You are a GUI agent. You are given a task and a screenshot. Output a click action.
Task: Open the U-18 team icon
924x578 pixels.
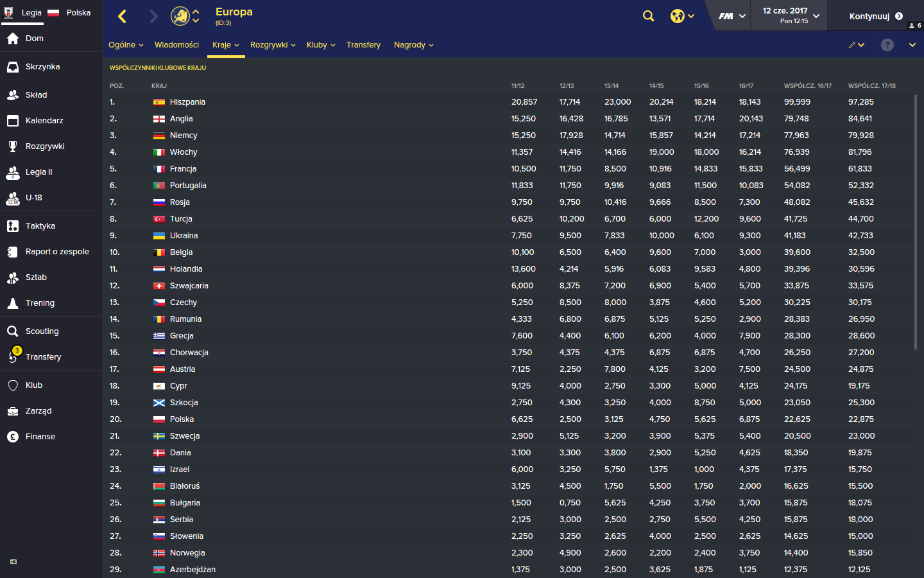pos(13,198)
